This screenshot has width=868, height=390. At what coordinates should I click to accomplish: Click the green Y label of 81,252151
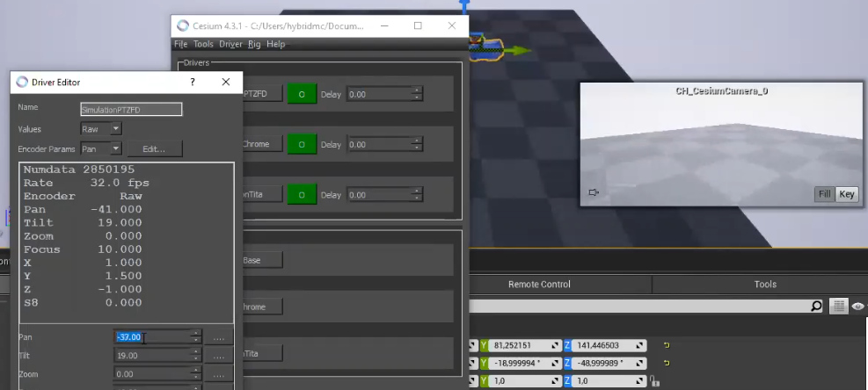pos(484,345)
